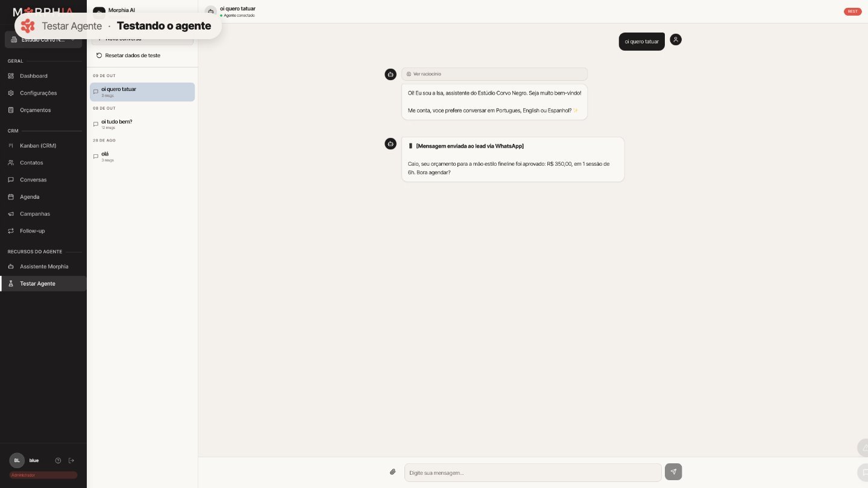
Task: Go to the Agenda page
Action: (43, 197)
